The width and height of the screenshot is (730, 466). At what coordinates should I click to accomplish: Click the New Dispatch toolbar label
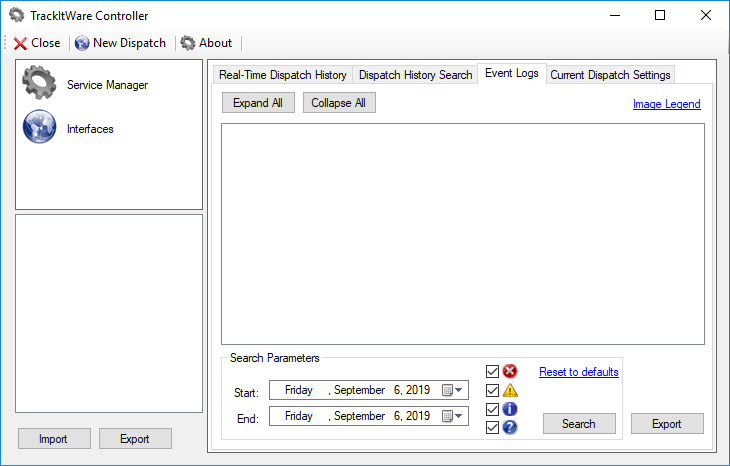pyautogui.click(x=129, y=43)
